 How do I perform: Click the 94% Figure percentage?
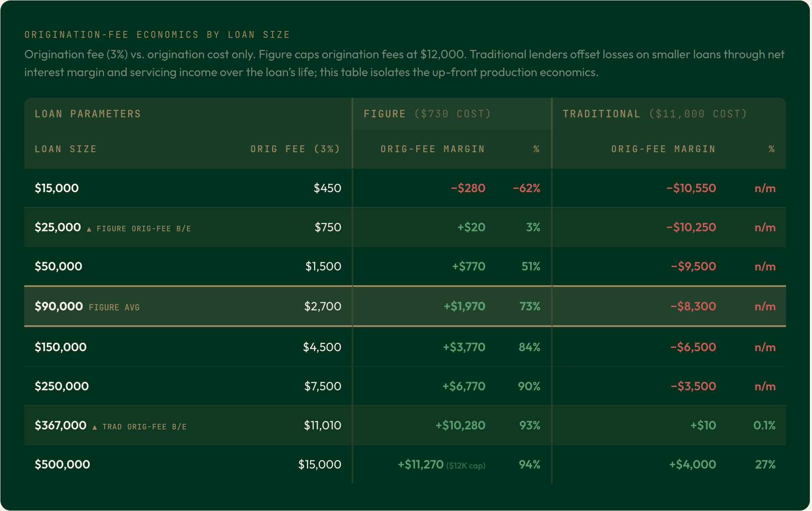pos(530,464)
